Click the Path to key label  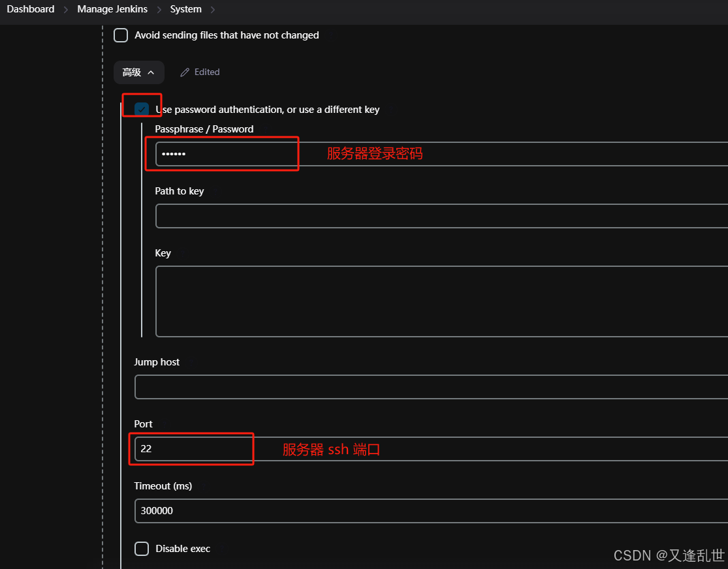179,191
